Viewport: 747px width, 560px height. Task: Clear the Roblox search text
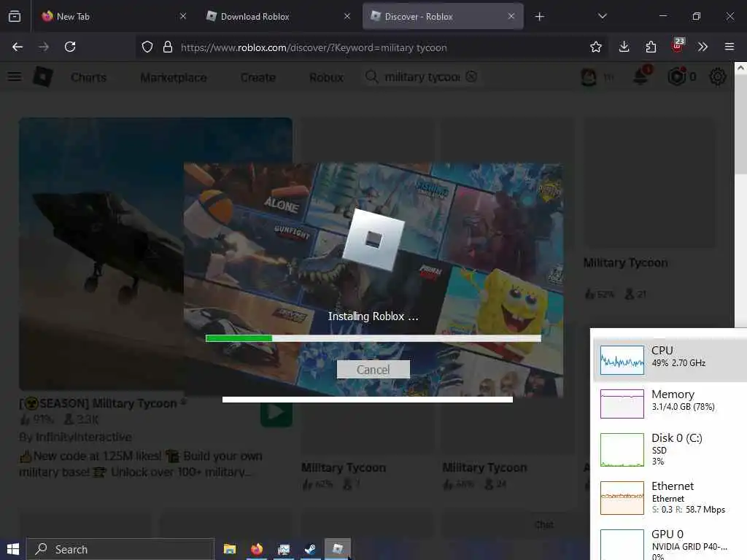(x=471, y=77)
